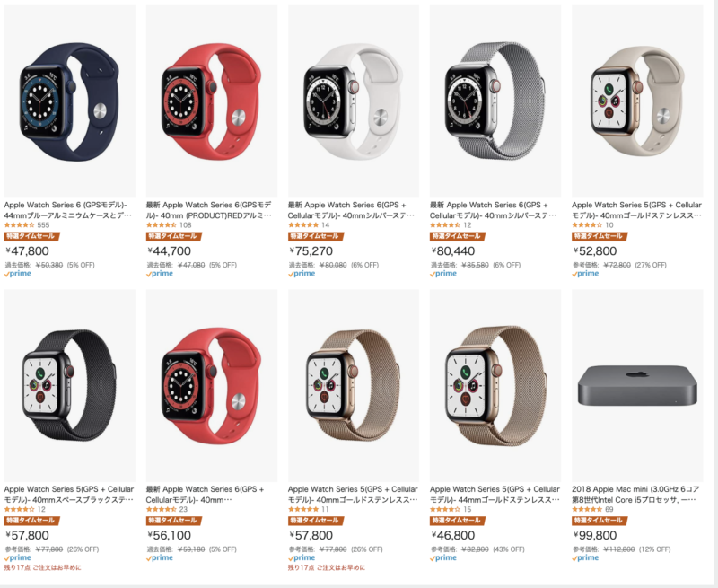The height and width of the screenshot is (588, 718).
Task: Open the white sport band Series 6 image
Action: click(x=354, y=101)
